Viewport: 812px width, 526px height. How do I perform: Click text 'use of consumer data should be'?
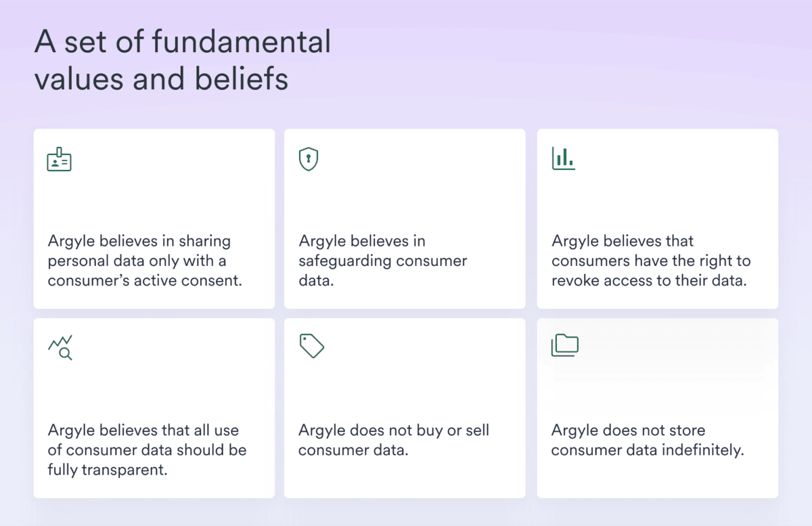pyautogui.click(x=146, y=440)
